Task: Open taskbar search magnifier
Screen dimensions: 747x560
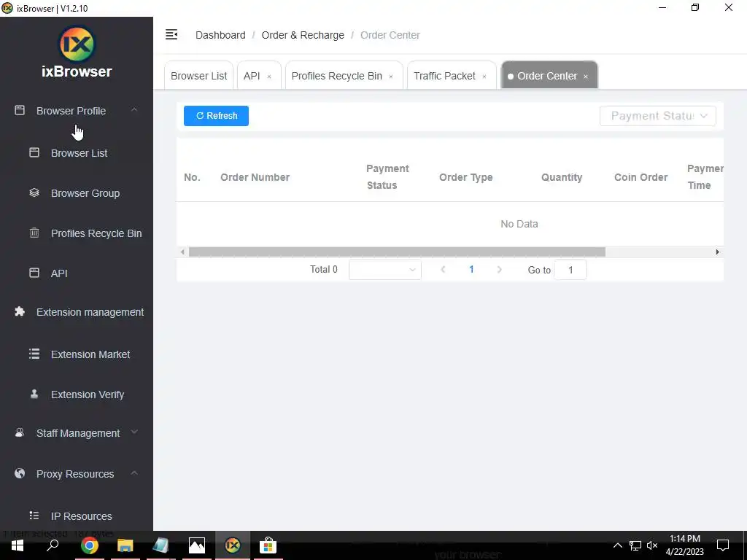Action: point(53,545)
